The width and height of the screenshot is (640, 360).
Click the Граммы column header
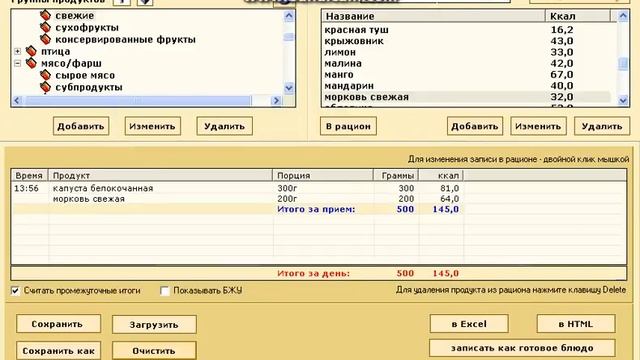pyautogui.click(x=396, y=176)
